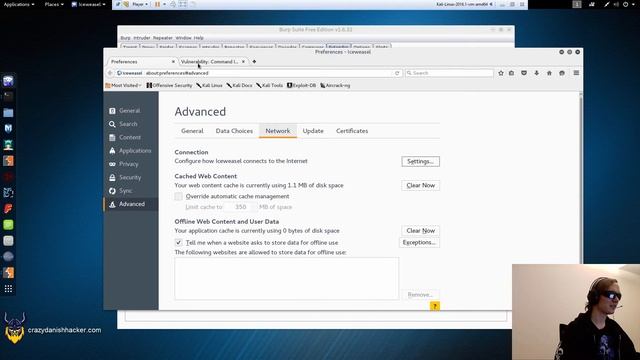The image size is (640, 360).
Task: Click the yellow help question mark
Action: click(x=435, y=306)
